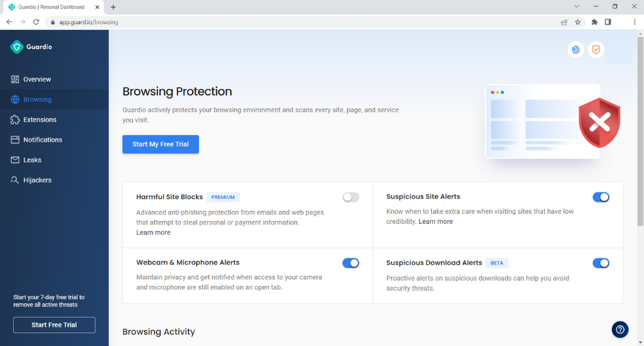644x346 pixels.
Task: Click the Start My Free Trial button
Action: 161,144
